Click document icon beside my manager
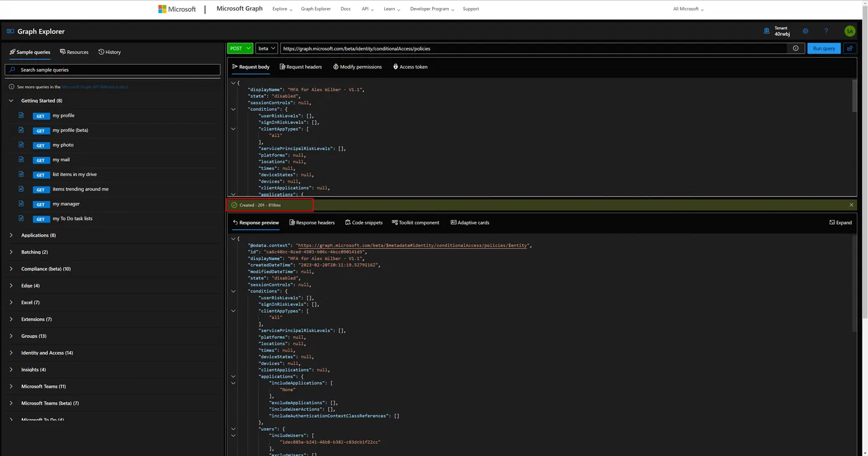 21,203
